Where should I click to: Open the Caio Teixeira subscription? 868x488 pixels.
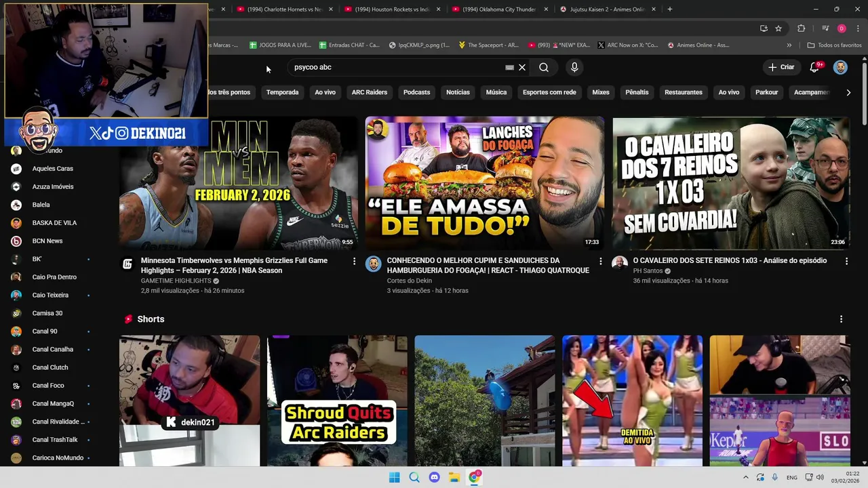click(50, 295)
